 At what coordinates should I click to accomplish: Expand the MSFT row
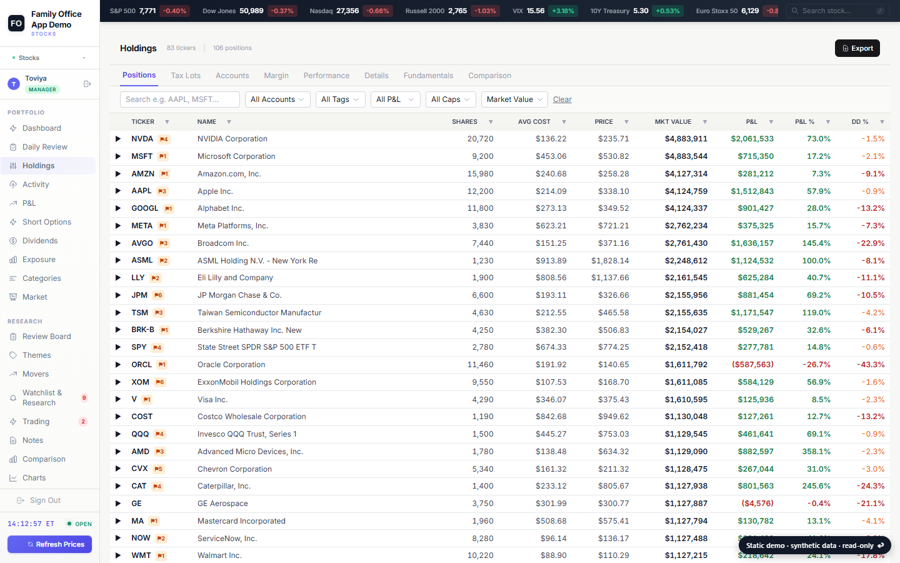point(118,156)
